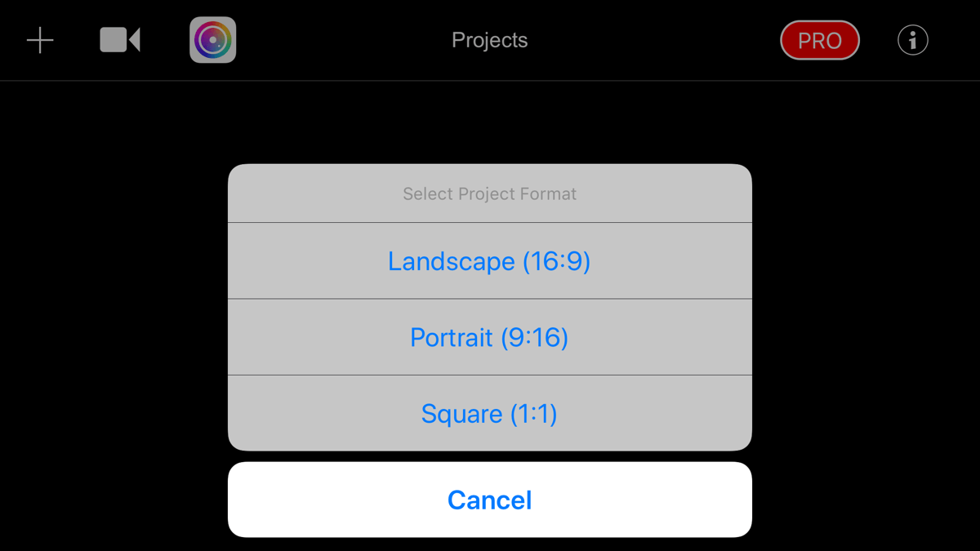Choose Landscape (16:9) project format
Viewport: 980px width, 551px height.
[x=489, y=261]
